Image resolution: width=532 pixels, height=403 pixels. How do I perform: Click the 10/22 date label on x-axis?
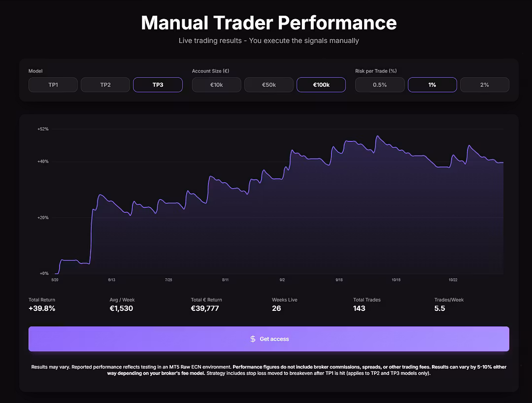click(453, 280)
